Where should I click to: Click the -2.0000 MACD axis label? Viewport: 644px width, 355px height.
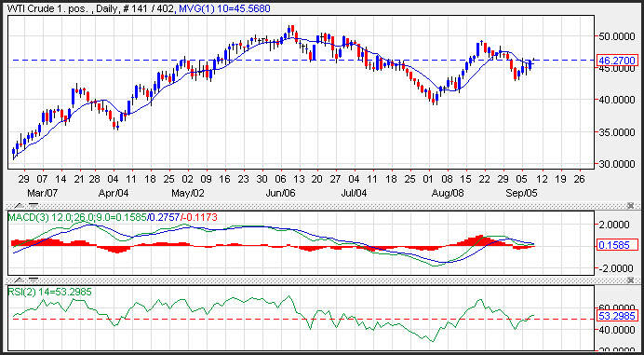[616, 267]
